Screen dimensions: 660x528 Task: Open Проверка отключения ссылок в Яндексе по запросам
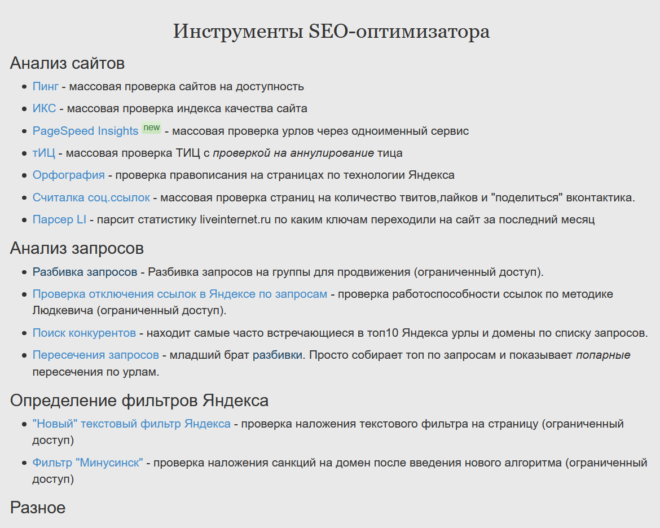pos(179,294)
